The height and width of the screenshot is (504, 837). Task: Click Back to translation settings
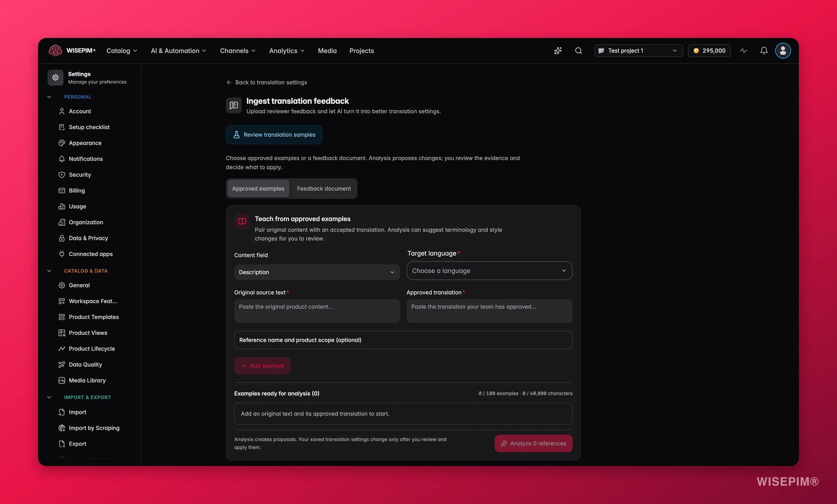pos(267,82)
